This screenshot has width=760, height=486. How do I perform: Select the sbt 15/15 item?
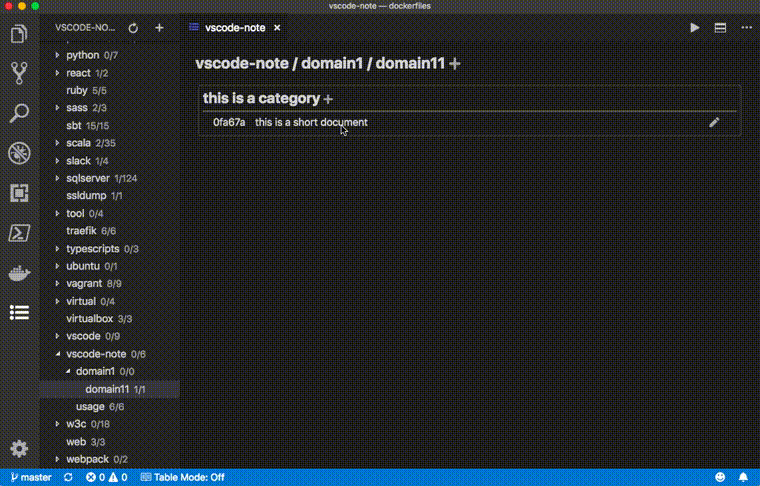(110, 125)
